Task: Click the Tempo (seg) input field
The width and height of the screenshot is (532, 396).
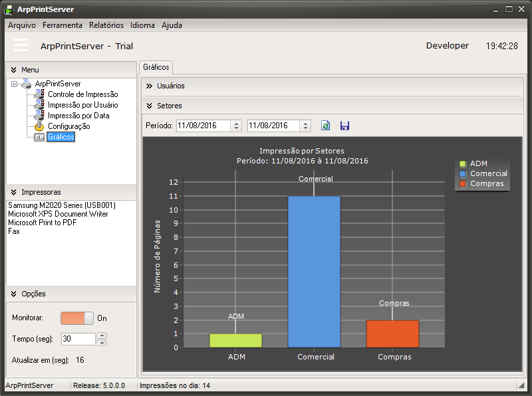Action: [x=77, y=339]
